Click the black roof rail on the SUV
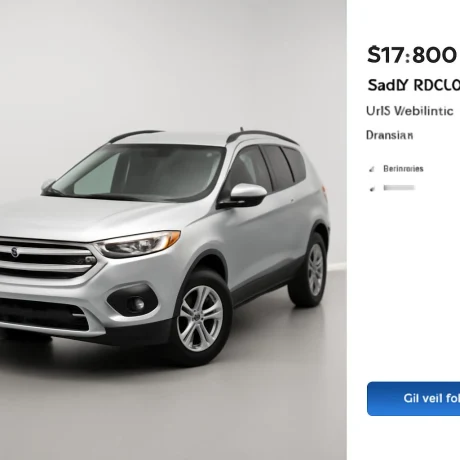 [x=262, y=136]
